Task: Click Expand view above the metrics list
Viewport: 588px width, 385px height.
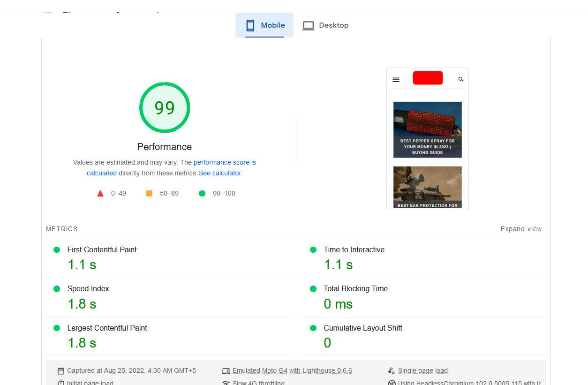Action: point(521,229)
